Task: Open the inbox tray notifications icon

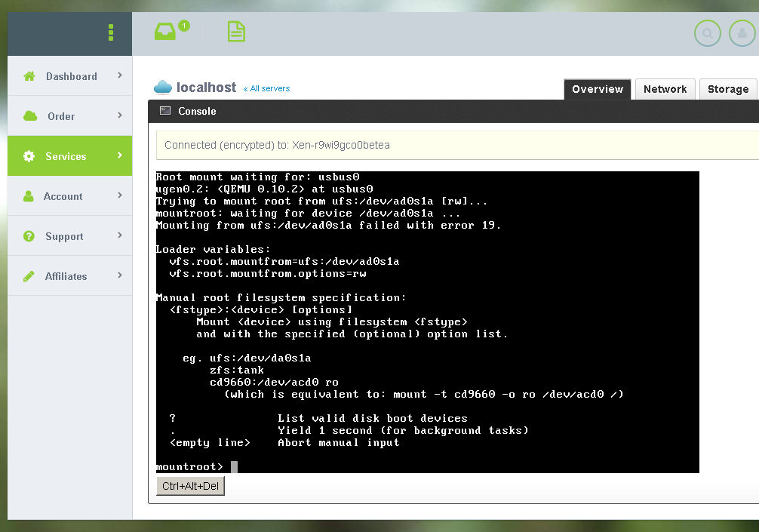Action: pos(165,32)
